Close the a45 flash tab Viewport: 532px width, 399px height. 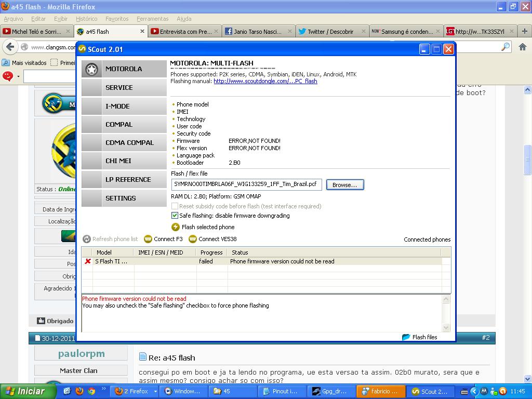[142, 31]
